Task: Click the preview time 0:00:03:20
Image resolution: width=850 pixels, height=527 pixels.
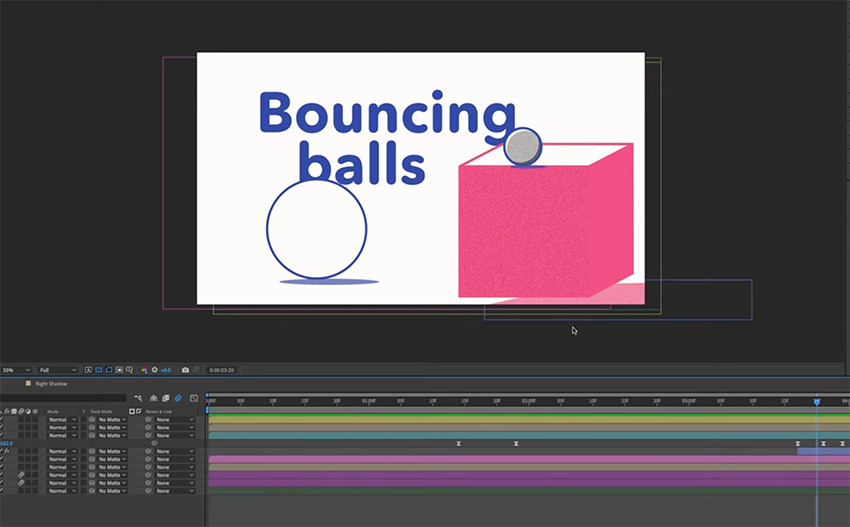Action: (221, 370)
